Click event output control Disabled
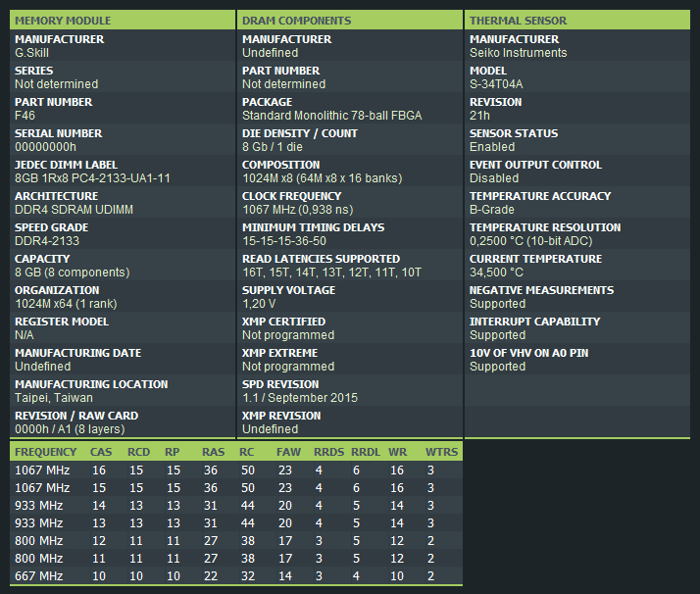700x594 pixels. tap(494, 178)
